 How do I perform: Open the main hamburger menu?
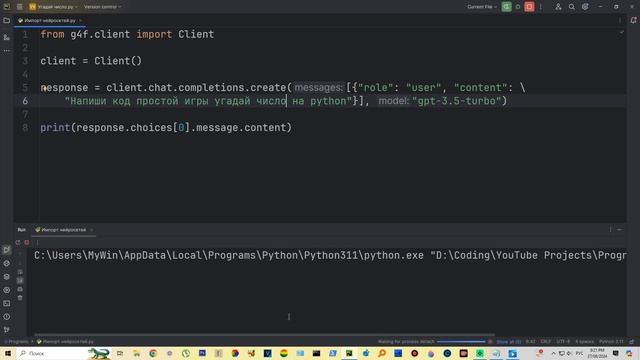[x=20, y=7]
